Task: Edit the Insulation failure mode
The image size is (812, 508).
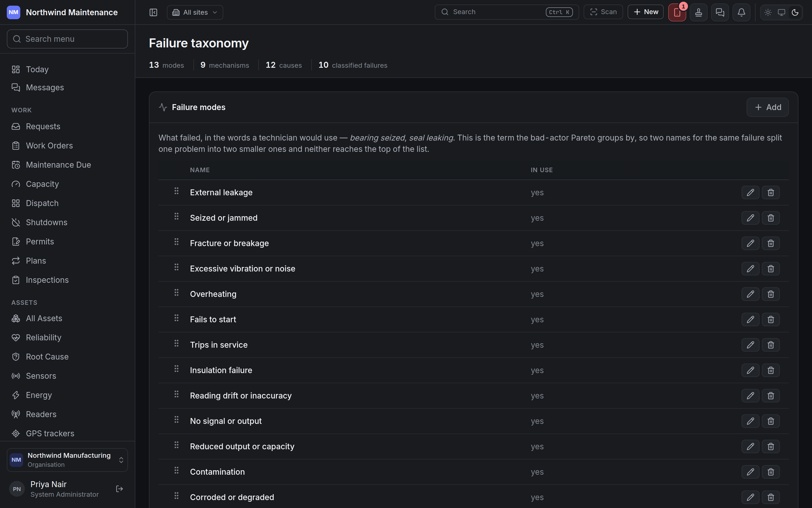Action: pyautogui.click(x=751, y=370)
